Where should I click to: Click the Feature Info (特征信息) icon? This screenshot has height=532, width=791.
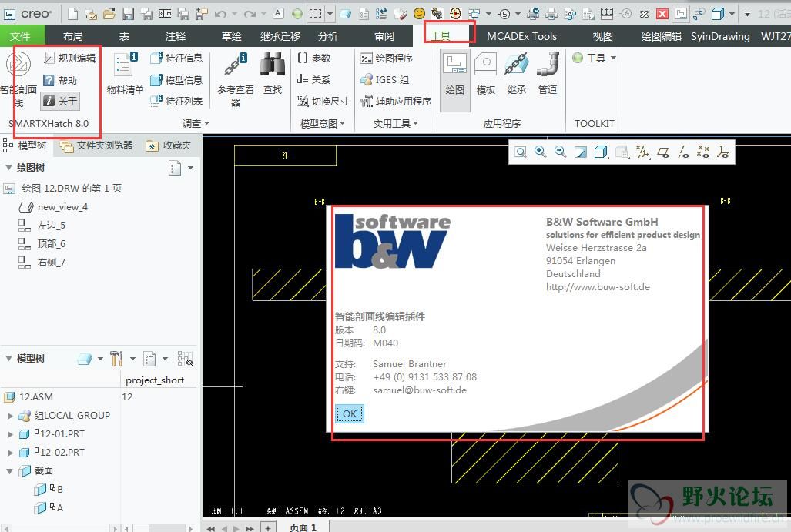pyautogui.click(x=176, y=58)
